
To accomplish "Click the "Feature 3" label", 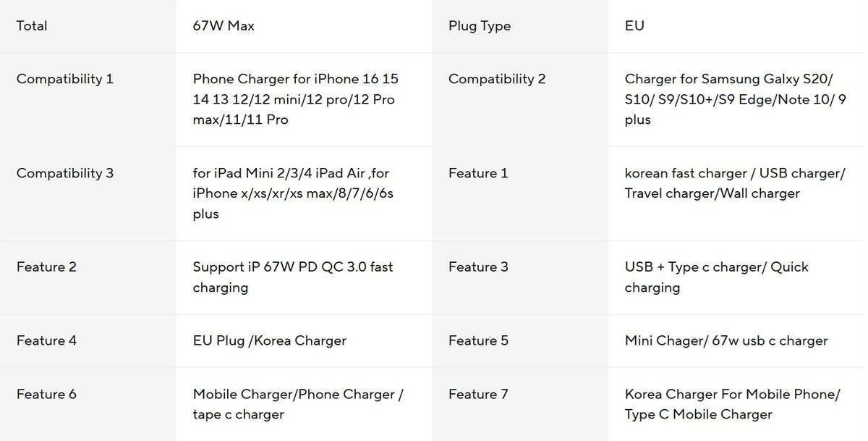I will (478, 267).
